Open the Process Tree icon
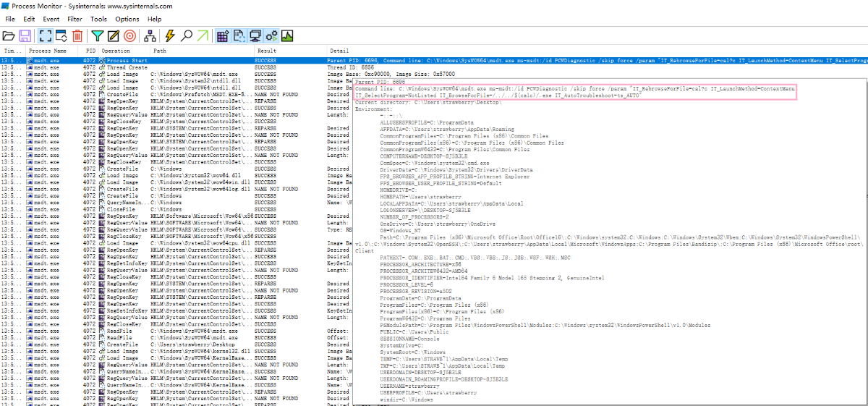Viewport: 868px width, 406px height. (x=150, y=35)
